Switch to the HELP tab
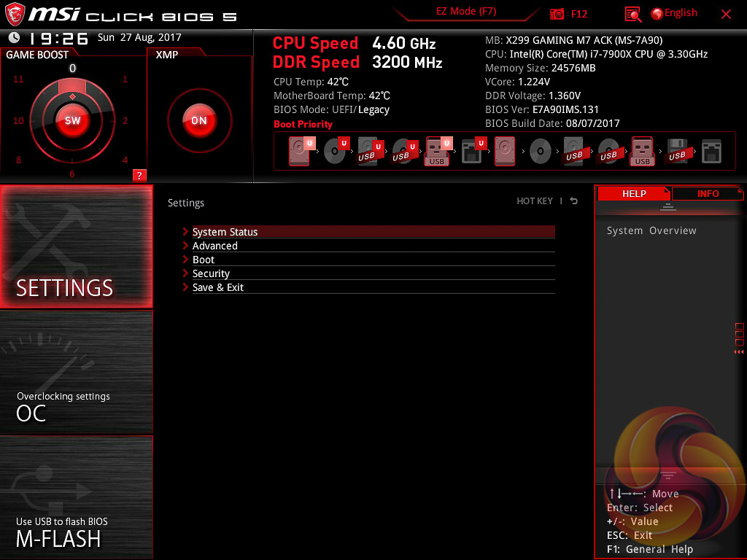747x560 pixels. pyautogui.click(x=634, y=194)
